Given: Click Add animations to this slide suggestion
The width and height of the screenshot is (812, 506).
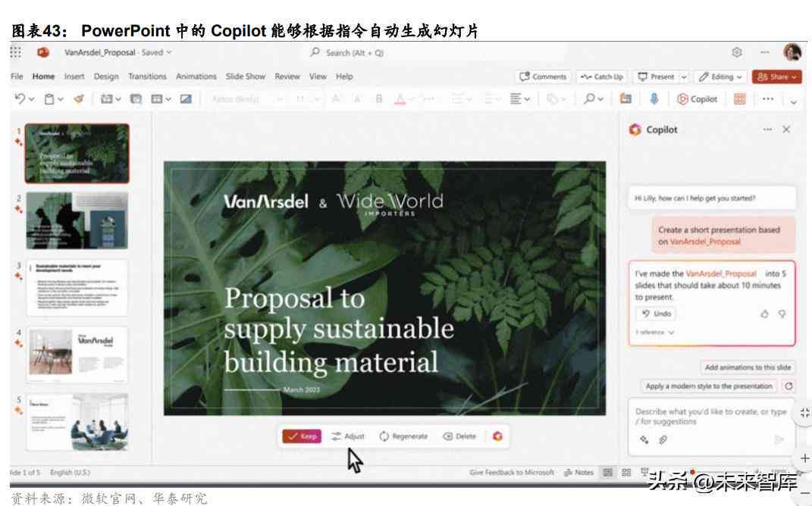Looking at the screenshot, I should [x=748, y=367].
